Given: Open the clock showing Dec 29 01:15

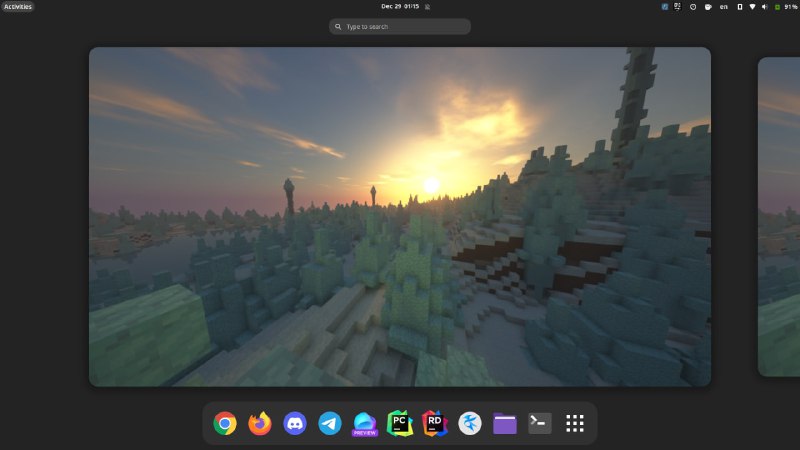Looking at the screenshot, I should (400, 7).
